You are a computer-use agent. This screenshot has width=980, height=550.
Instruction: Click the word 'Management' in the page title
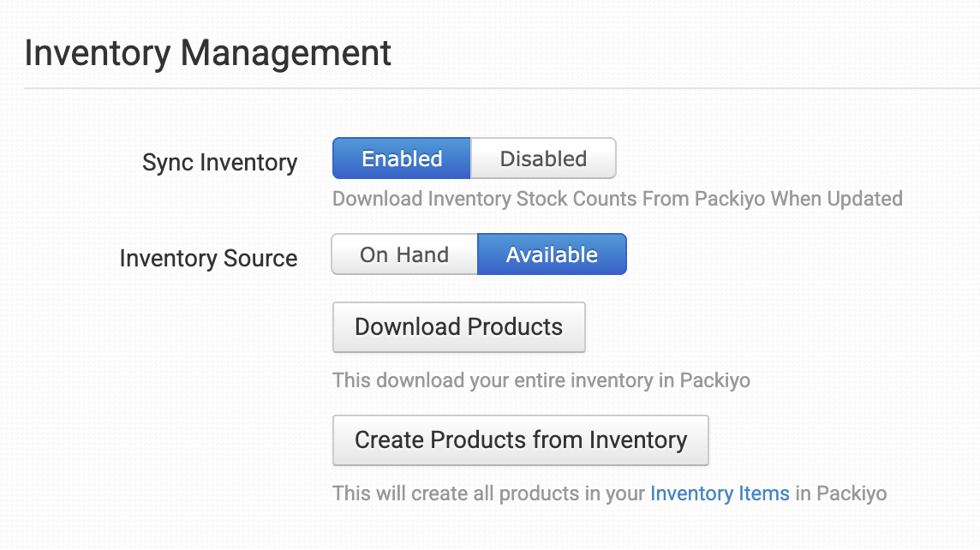coord(285,53)
